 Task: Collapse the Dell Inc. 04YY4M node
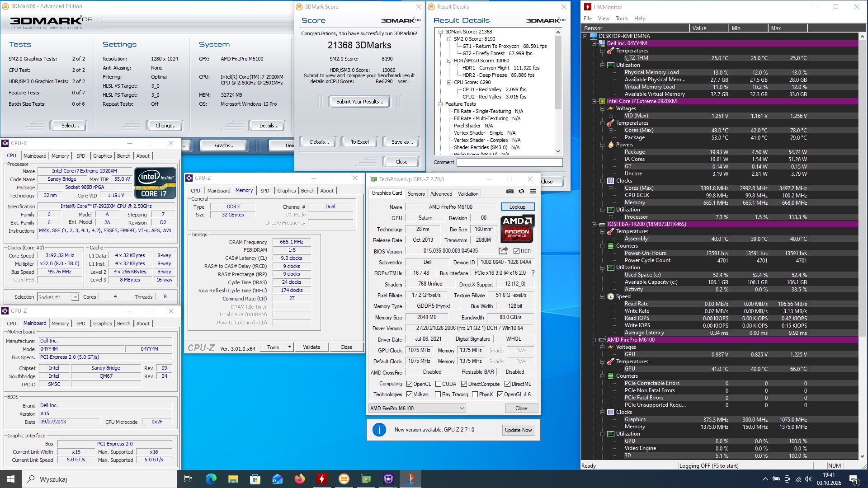594,43
